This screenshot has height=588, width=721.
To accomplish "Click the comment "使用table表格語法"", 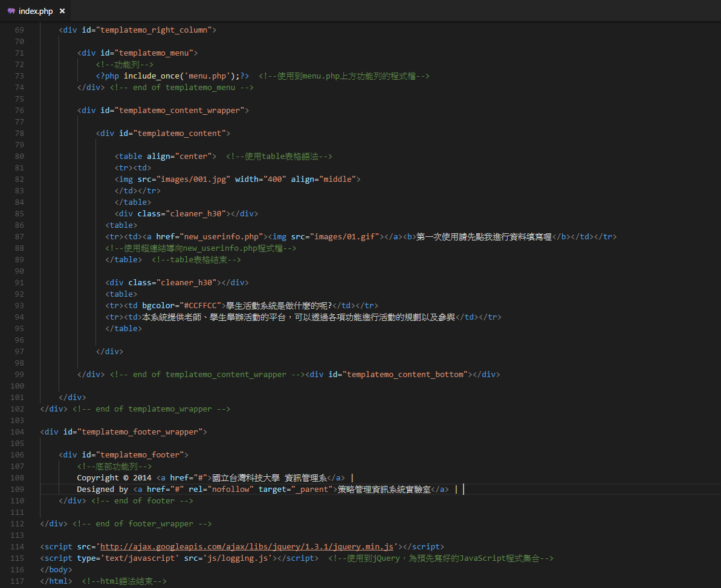I will (x=279, y=157).
